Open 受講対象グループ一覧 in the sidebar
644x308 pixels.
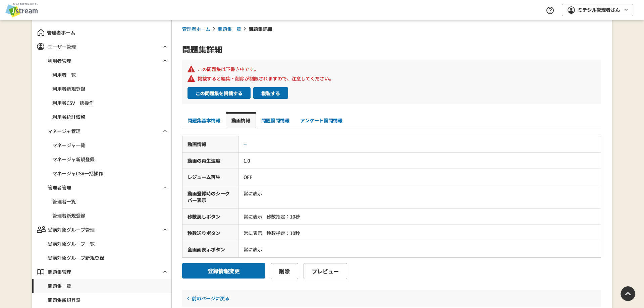[71, 244]
